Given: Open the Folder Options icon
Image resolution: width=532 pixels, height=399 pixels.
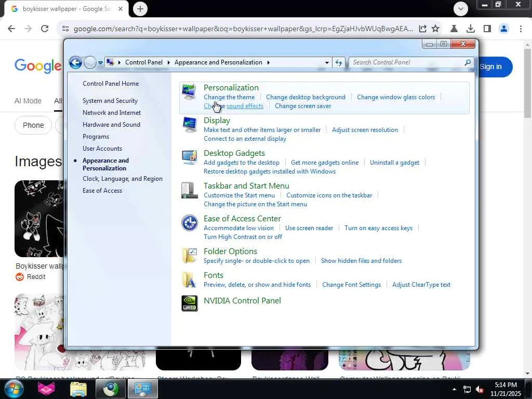Looking at the screenshot, I should (x=189, y=256).
